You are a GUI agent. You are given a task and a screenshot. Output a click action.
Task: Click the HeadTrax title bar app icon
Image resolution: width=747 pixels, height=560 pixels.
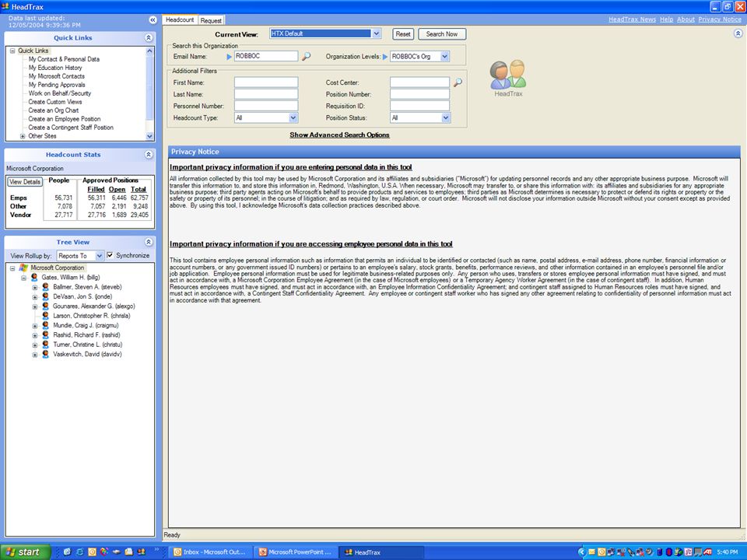pos(5,6)
